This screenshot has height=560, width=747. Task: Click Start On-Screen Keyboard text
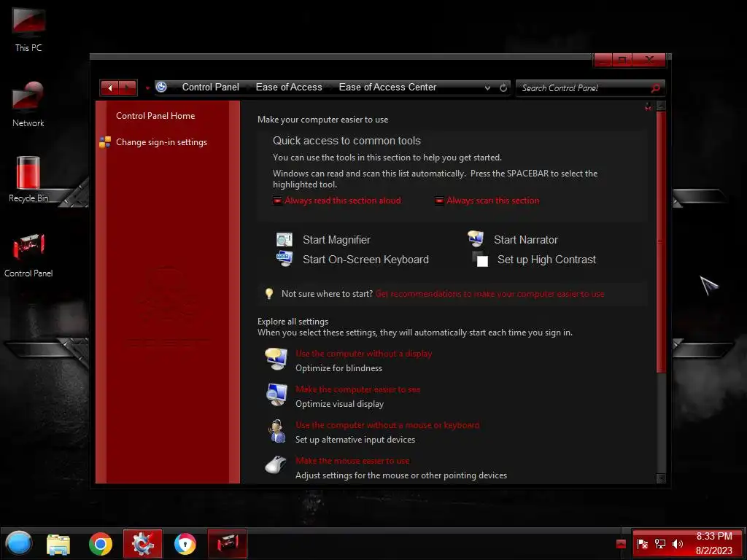point(365,260)
